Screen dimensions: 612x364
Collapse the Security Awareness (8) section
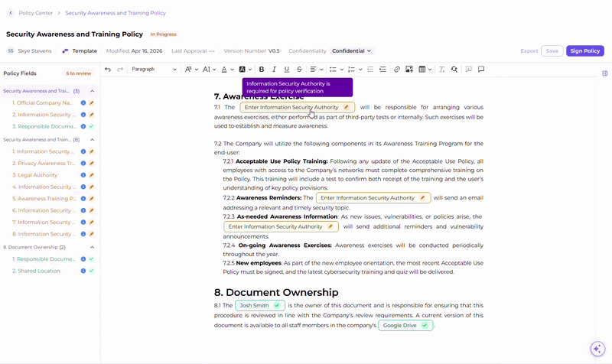click(x=92, y=140)
